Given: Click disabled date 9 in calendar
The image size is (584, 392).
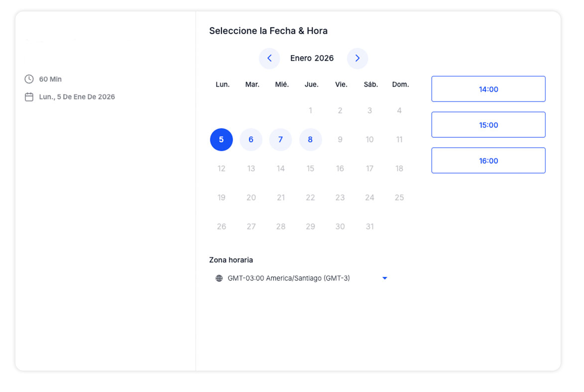Looking at the screenshot, I should tap(340, 140).
